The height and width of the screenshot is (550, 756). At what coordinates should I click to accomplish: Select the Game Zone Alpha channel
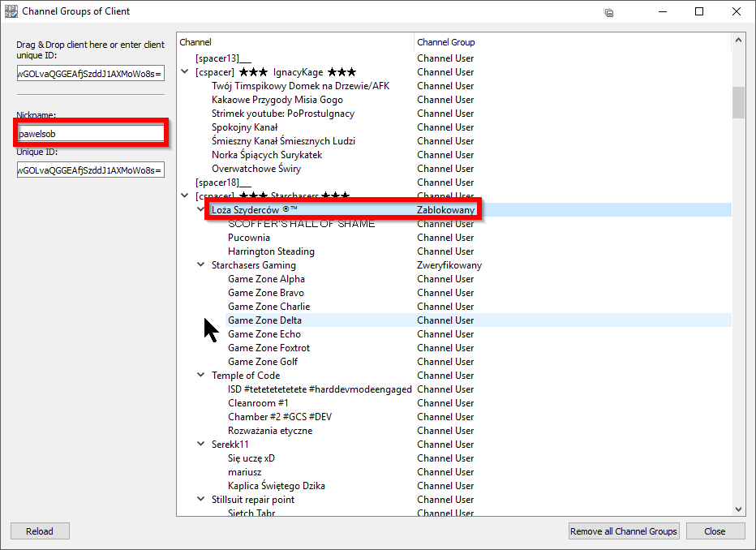tap(266, 279)
